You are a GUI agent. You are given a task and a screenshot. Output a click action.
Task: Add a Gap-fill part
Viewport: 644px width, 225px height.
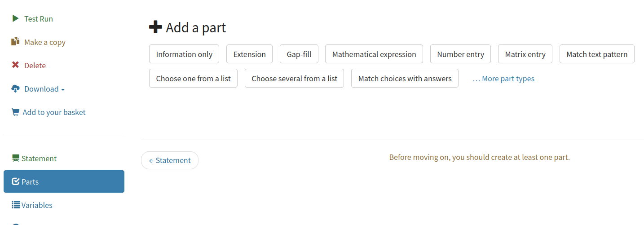click(x=299, y=54)
